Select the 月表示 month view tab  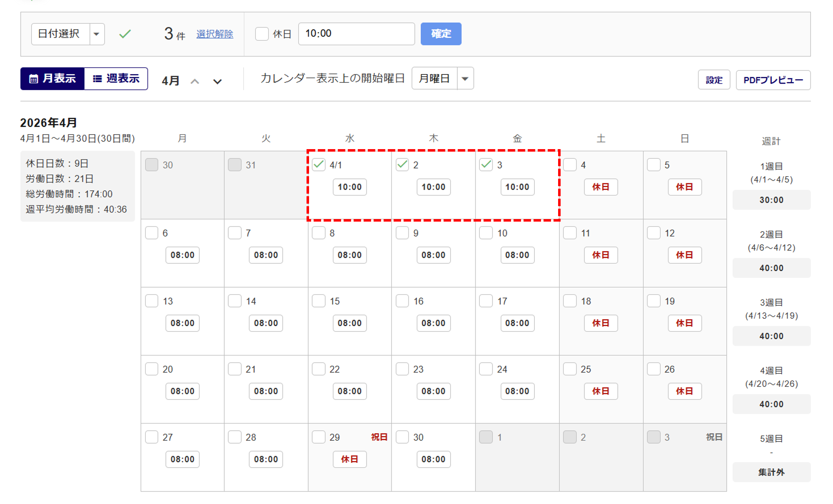(x=52, y=78)
